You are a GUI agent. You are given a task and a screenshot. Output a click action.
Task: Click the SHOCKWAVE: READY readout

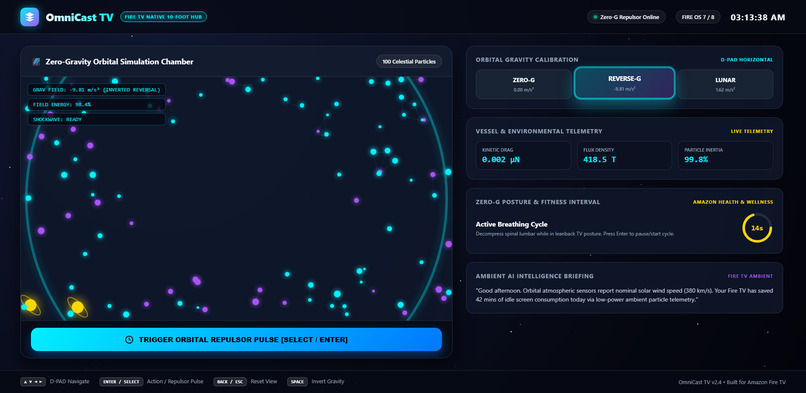pos(96,119)
